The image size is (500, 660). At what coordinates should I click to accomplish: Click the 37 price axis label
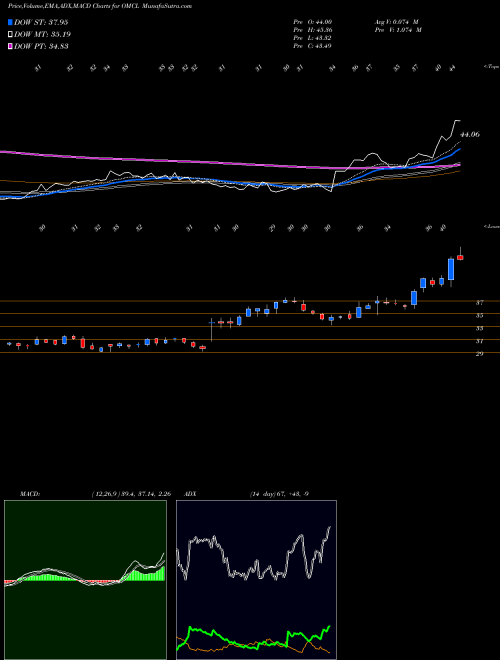(x=479, y=302)
